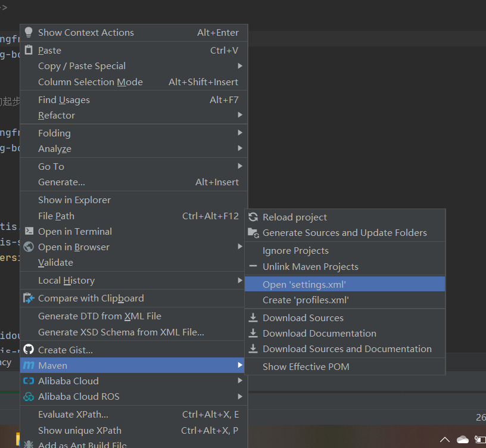This screenshot has height=448, width=486.
Task: Expand the Folding submenu arrow
Action: click(240, 133)
